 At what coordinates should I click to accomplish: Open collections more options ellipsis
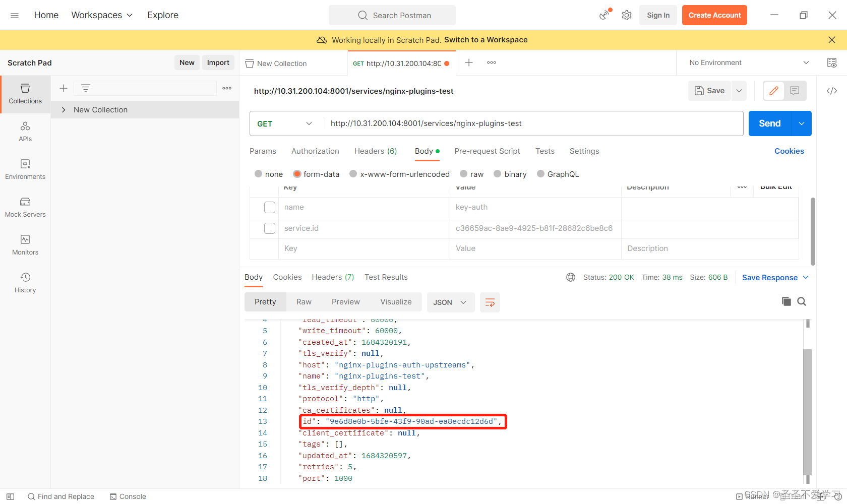tap(227, 88)
